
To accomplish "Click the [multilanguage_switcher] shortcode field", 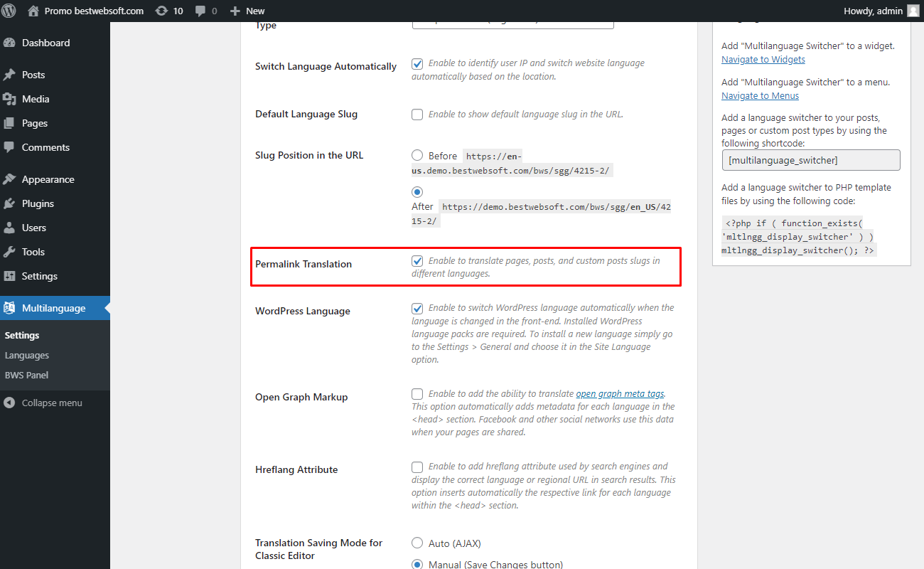I will coord(811,160).
